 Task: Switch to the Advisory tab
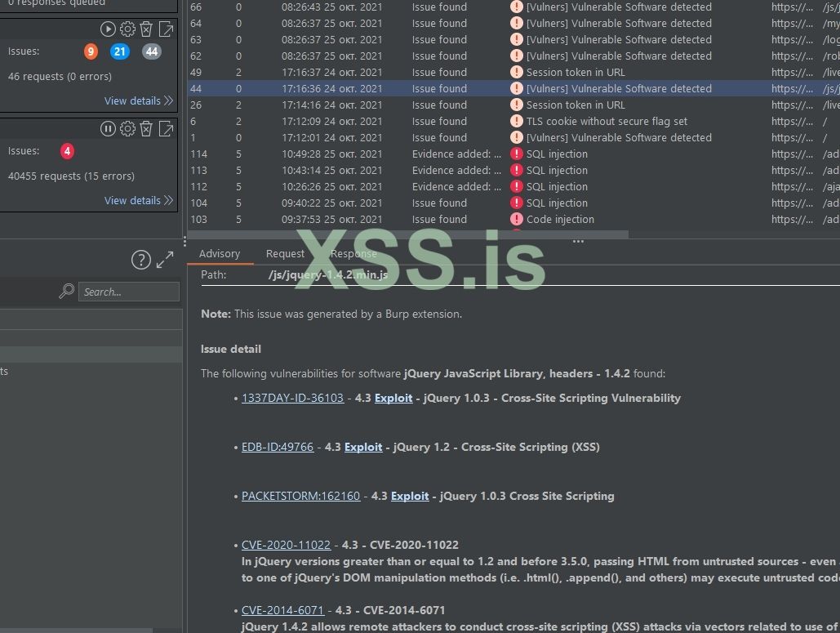click(x=220, y=253)
